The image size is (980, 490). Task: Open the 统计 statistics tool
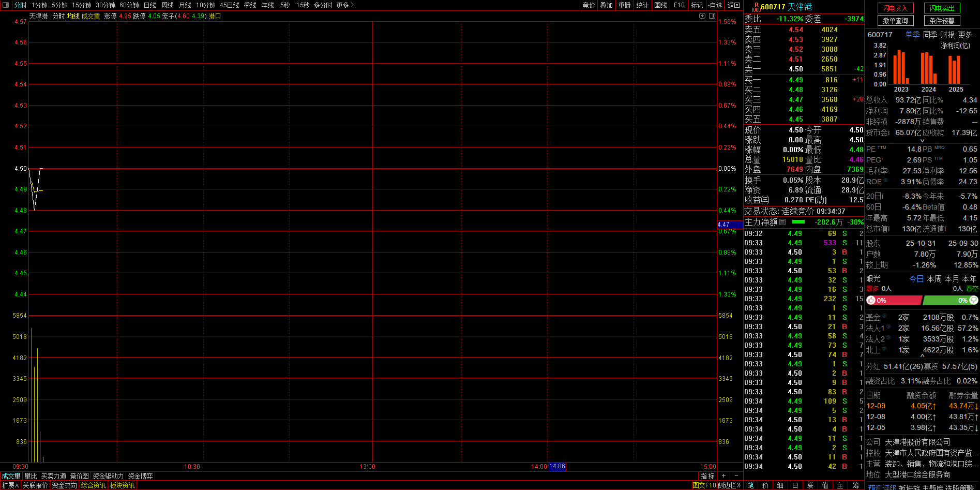642,5
